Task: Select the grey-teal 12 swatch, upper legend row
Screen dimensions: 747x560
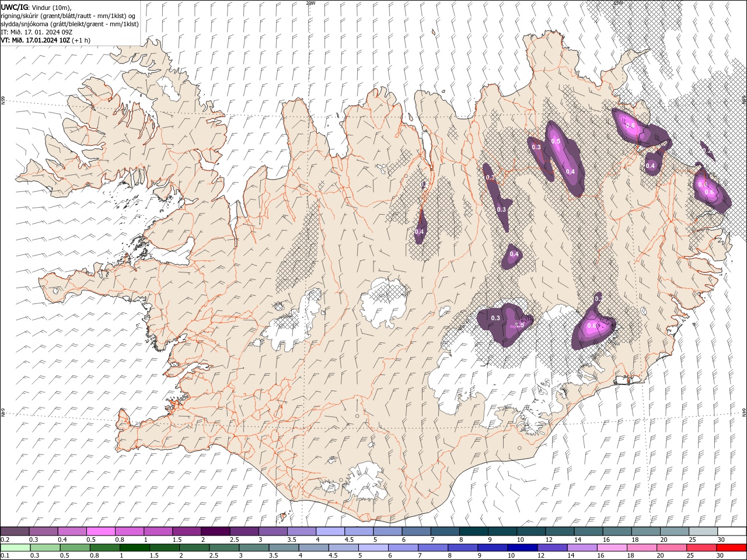Action: (x=559, y=531)
